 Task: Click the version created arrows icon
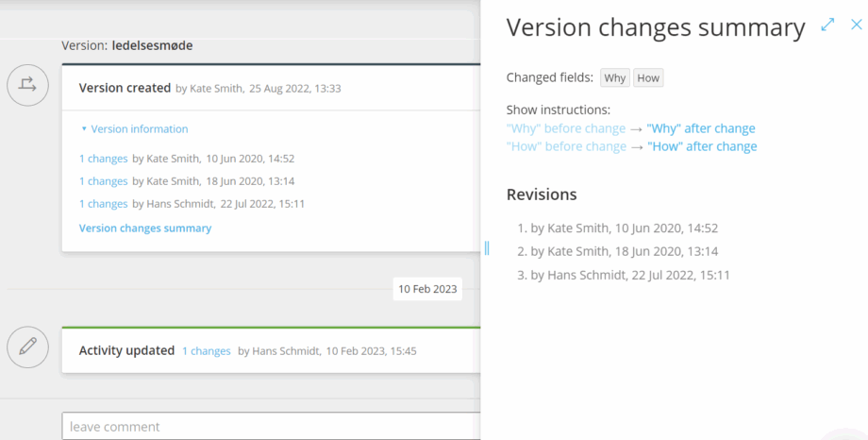tap(28, 85)
